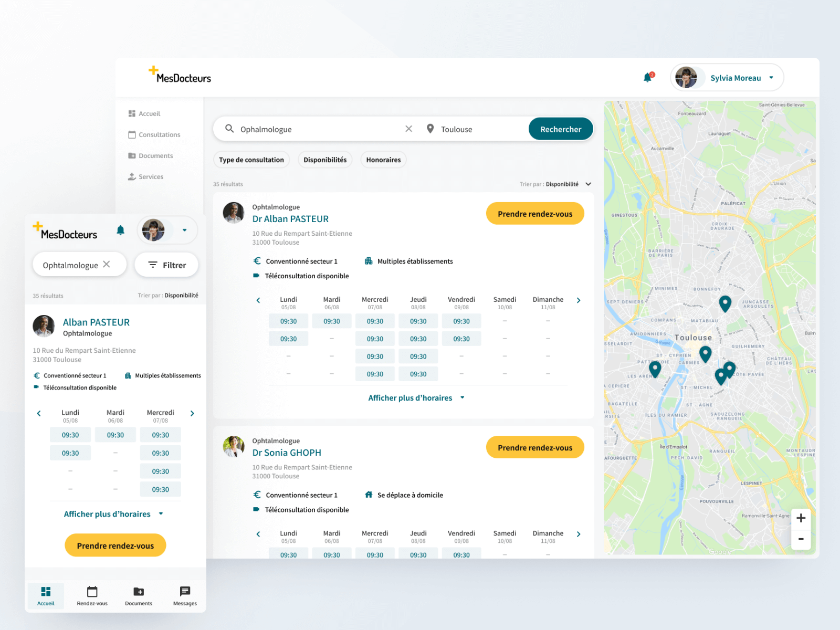
Task: Click Dr Alban PASTEUR photo in desktop list
Action: [x=234, y=213]
